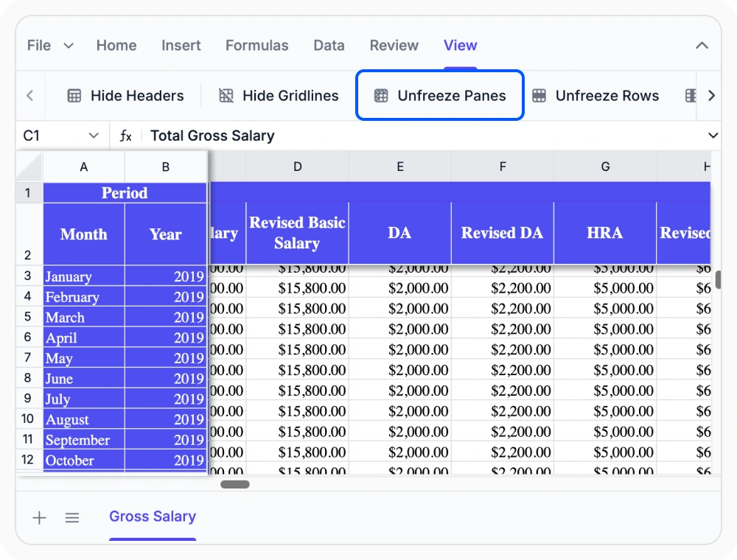Click the HRA header cell
Screen dimensions: 737x560
(x=605, y=233)
